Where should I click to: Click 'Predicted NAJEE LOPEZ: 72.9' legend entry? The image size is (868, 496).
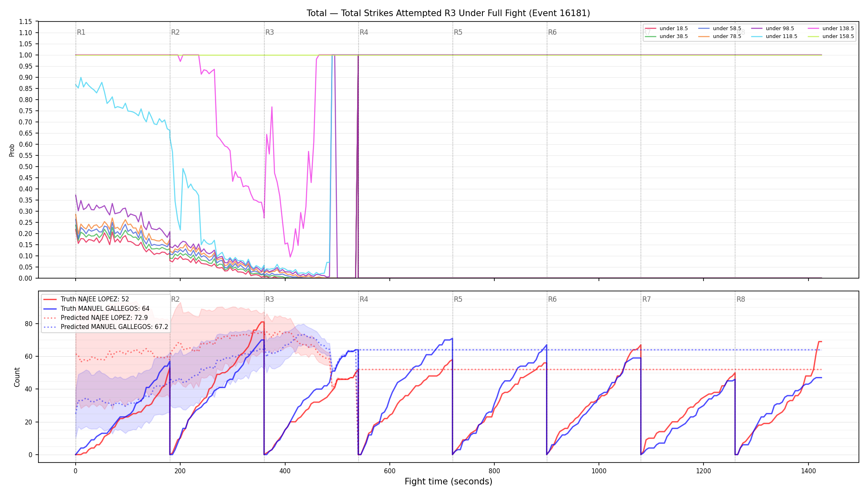coord(95,318)
